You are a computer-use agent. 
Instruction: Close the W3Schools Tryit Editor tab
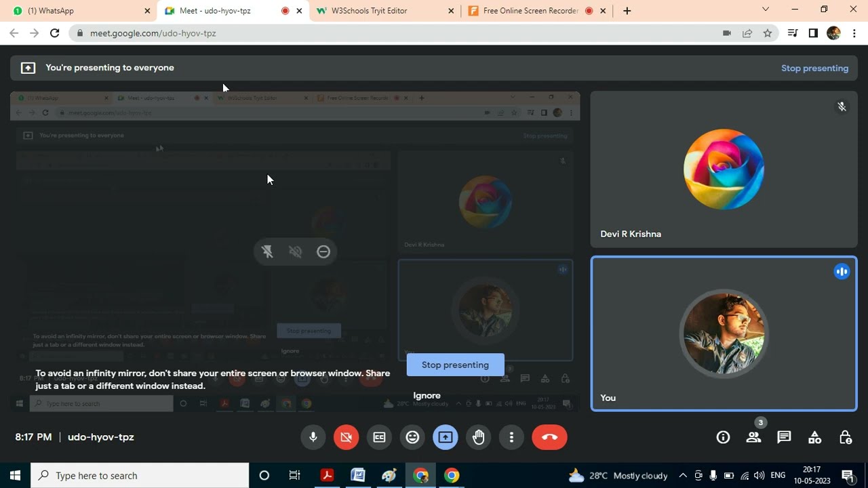[452, 11]
